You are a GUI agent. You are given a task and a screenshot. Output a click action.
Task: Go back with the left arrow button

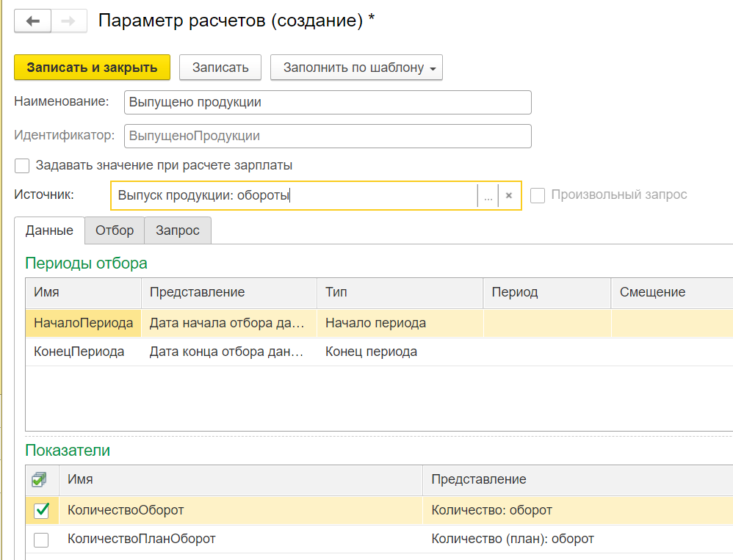[33, 21]
